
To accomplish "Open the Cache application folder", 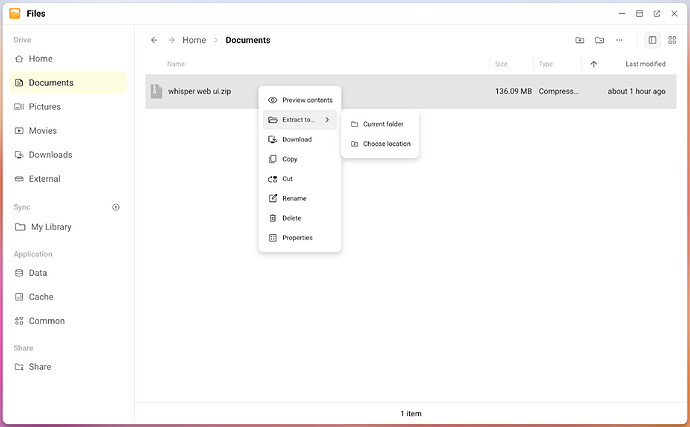I will click(68, 297).
